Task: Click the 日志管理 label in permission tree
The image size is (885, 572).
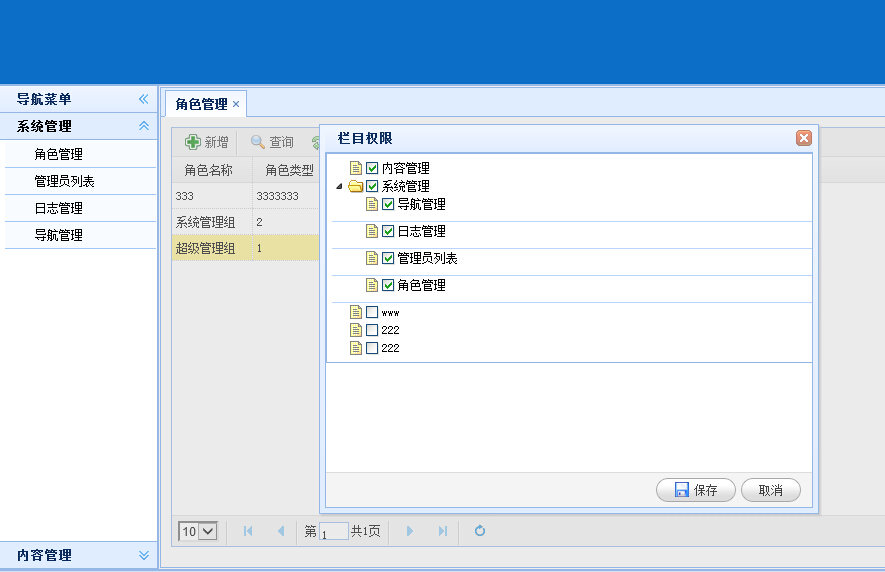Action: click(421, 231)
